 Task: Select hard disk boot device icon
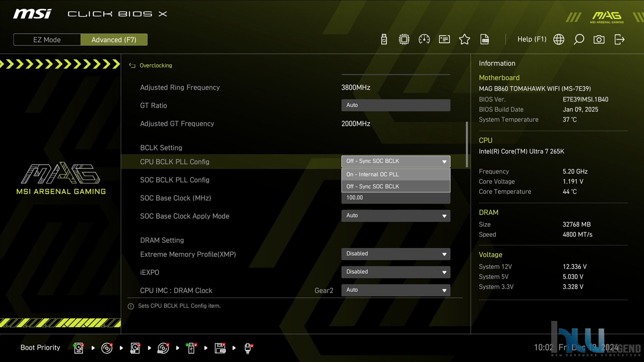[x=79, y=348]
